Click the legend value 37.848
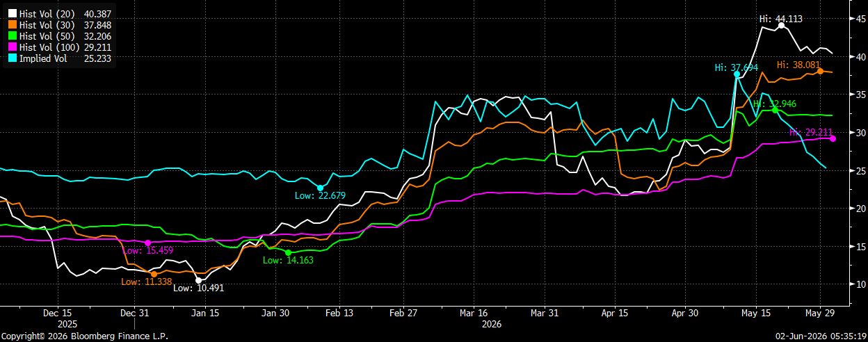The height and width of the screenshot is (342, 868). (x=96, y=25)
